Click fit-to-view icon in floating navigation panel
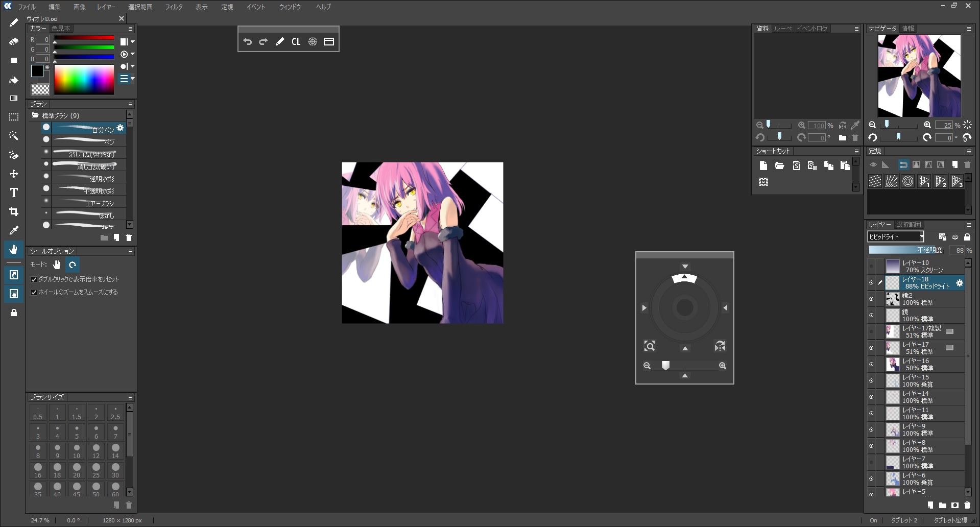 point(650,346)
